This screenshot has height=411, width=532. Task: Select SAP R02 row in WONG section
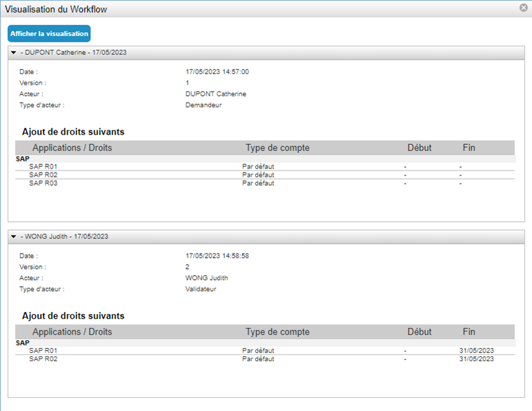click(x=265, y=359)
